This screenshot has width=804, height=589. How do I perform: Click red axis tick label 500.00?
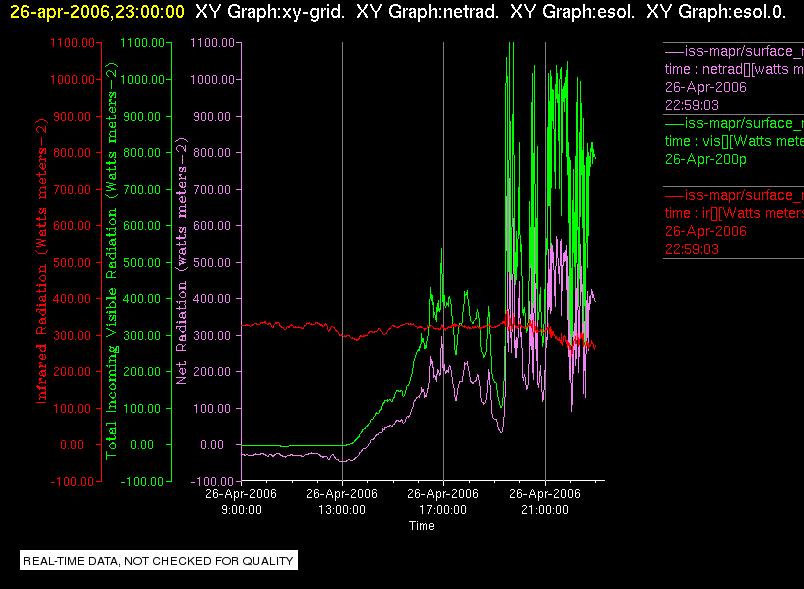point(72,262)
